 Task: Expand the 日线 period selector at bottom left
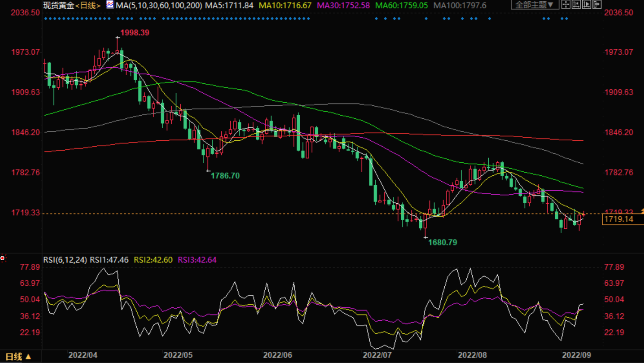click(x=18, y=357)
